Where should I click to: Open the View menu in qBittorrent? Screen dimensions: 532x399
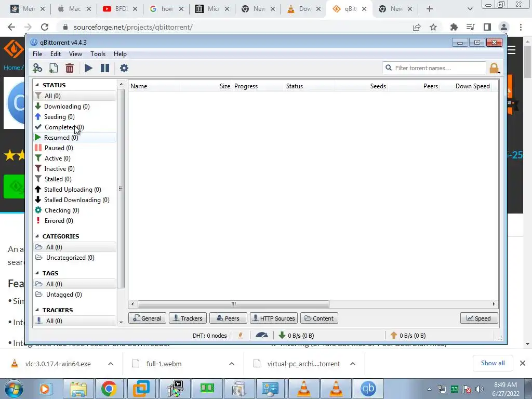[75, 54]
